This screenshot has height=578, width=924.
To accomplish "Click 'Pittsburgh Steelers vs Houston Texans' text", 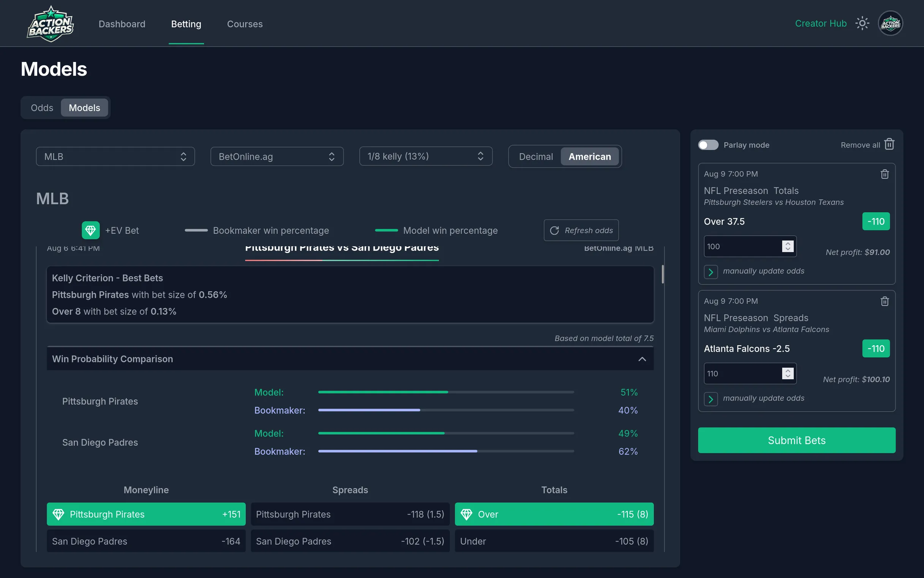I will (x=774, y=202).
